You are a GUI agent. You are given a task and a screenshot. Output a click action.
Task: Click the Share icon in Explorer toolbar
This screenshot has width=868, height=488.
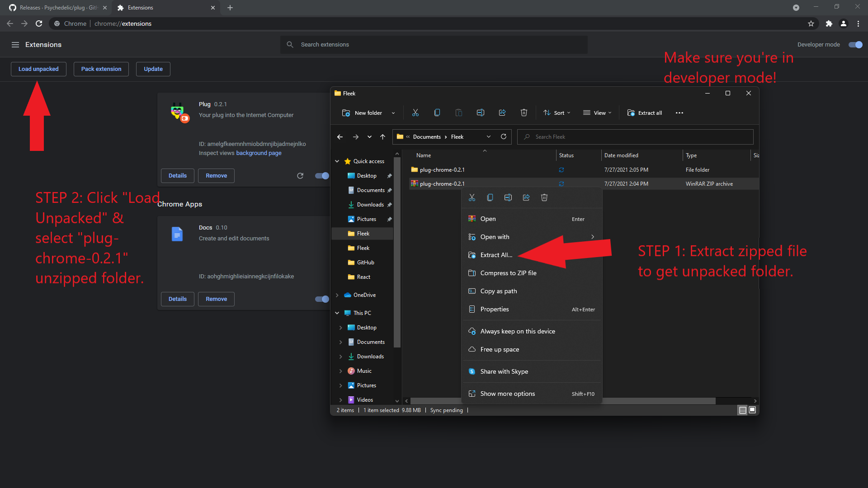(502, 113)
